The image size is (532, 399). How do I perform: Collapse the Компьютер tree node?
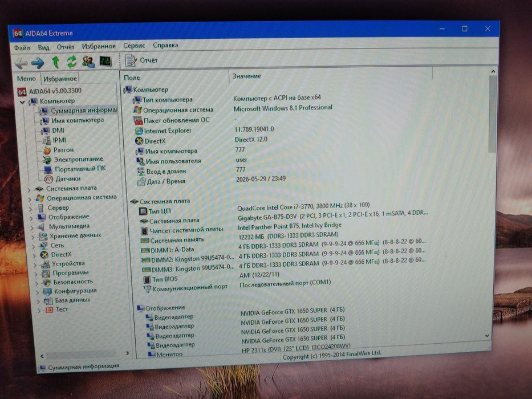pyautogui.click(x=22, y=102)
